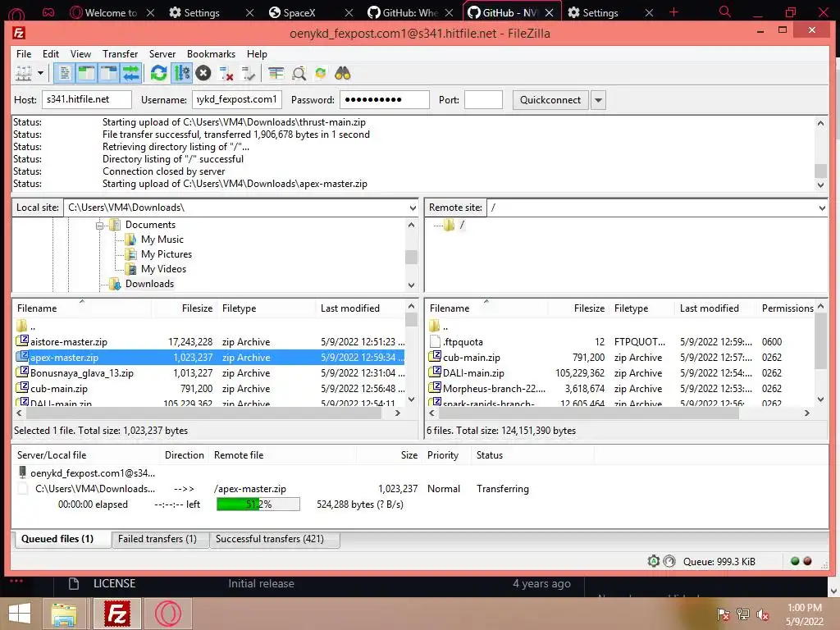Select Morpheus-branch zip in remote list

(620, 388)
